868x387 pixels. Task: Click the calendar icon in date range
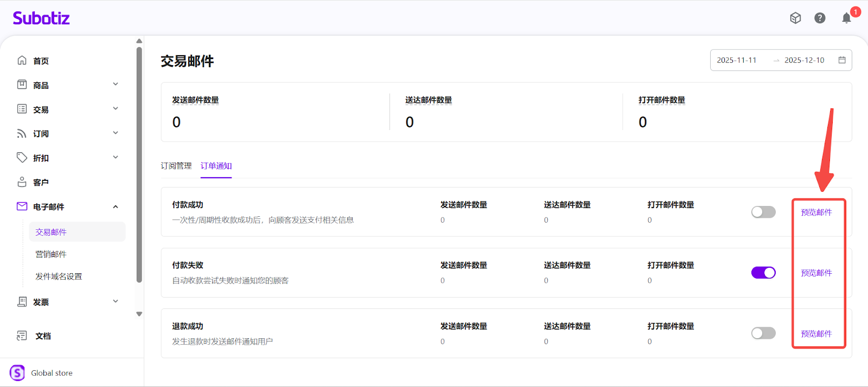pyautogui.click(x=842, y=60)
